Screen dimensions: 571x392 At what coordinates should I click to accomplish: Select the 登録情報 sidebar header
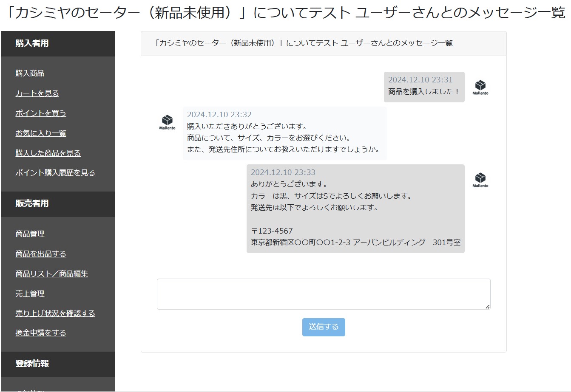click(32, 364)
